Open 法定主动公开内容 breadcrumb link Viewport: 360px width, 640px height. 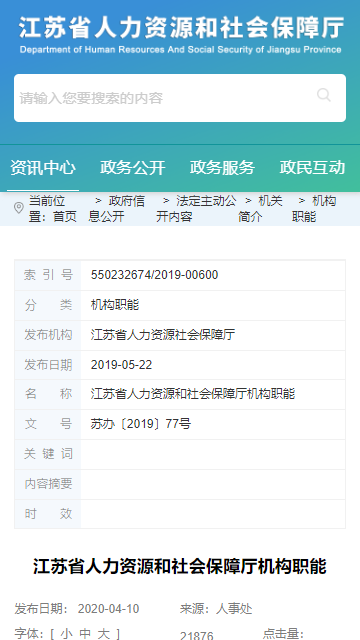(196, 209)
